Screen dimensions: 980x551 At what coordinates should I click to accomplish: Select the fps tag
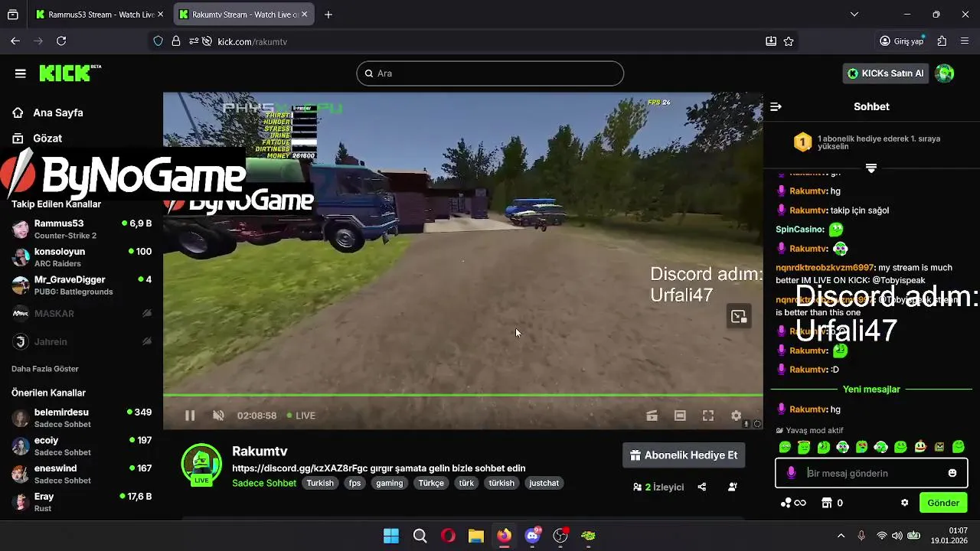point(354,483)
